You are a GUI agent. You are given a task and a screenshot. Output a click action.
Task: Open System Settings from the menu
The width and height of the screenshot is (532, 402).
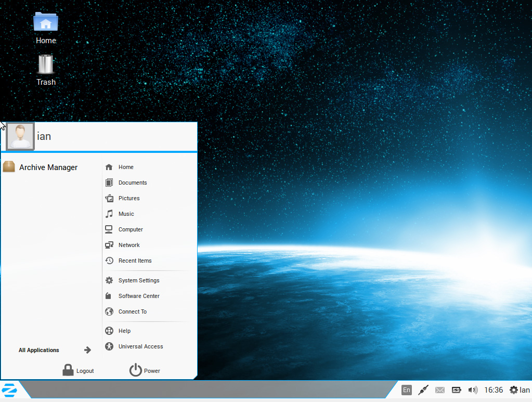pos(138,280)
